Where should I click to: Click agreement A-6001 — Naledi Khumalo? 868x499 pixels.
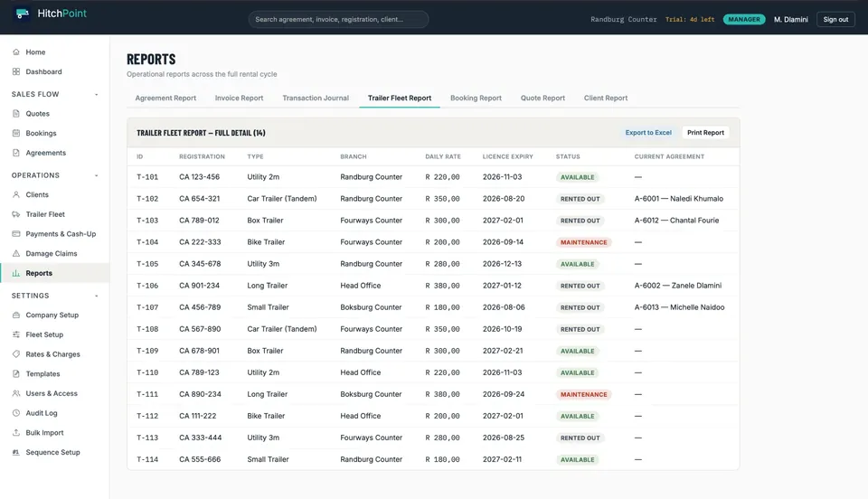click(679, 199)
